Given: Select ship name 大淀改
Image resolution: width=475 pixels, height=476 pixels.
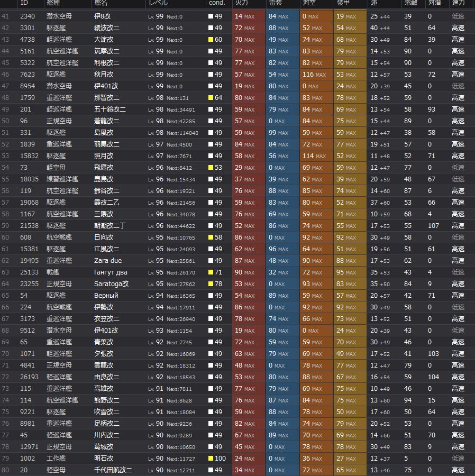Looking at the screenshot, I should [104, 40].
